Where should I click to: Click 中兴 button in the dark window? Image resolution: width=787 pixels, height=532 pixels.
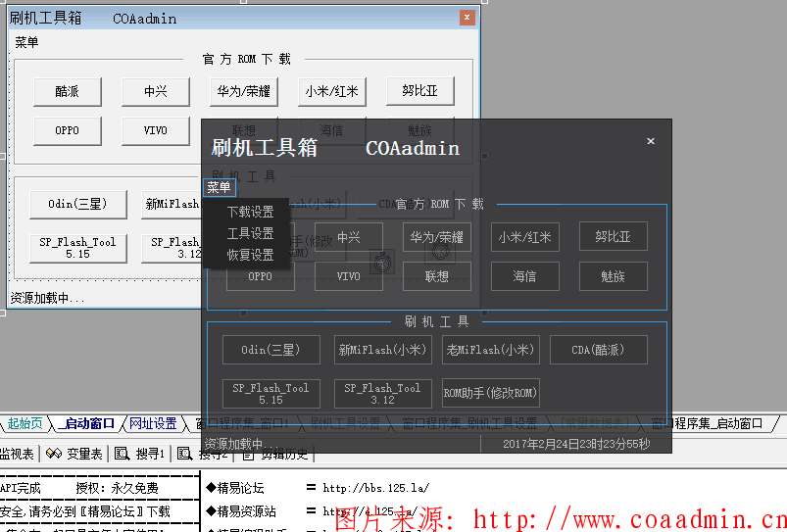[349, 237]
